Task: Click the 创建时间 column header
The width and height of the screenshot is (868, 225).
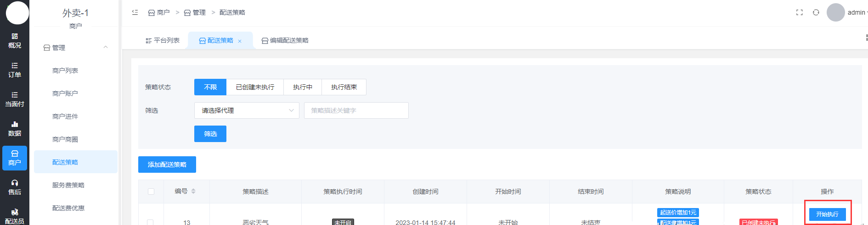Action: pos(425,192)
